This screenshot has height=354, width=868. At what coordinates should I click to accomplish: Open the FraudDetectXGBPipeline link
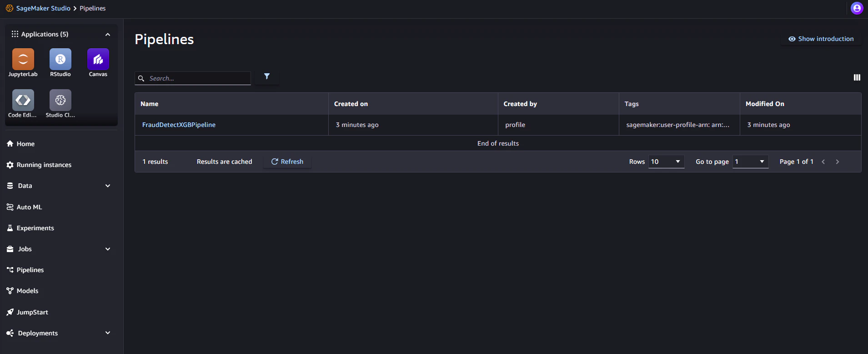[179, 125]
